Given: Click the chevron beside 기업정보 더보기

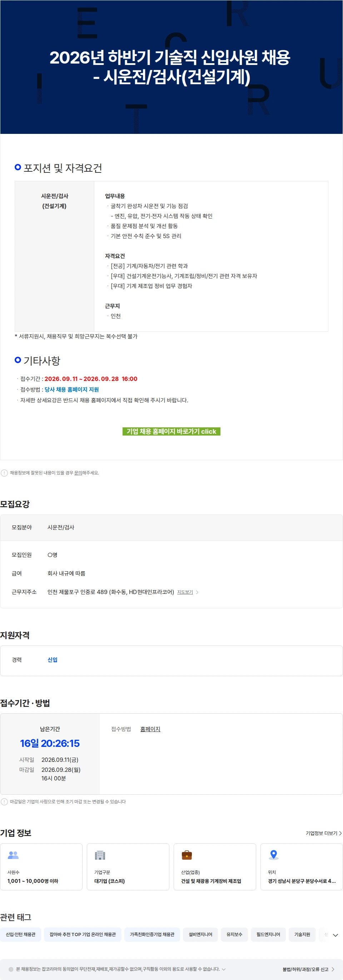Looking at the screenshot, I should pos(340,833).
